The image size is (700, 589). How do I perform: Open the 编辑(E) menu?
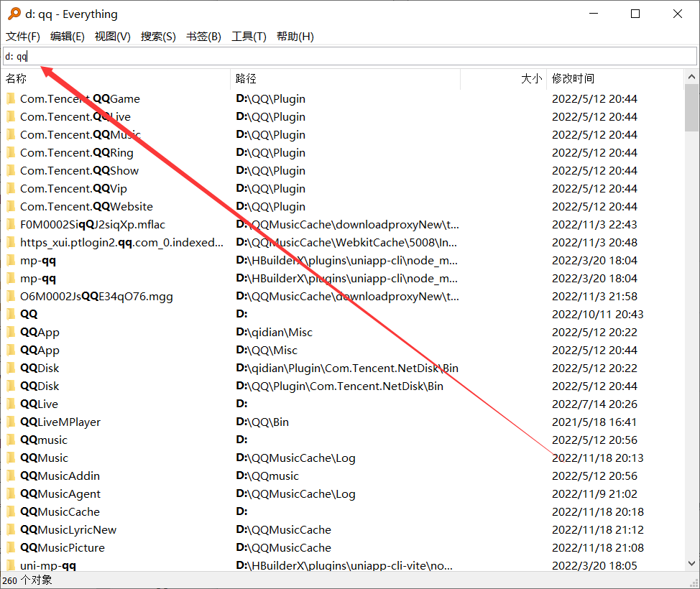tap(68, 37)
